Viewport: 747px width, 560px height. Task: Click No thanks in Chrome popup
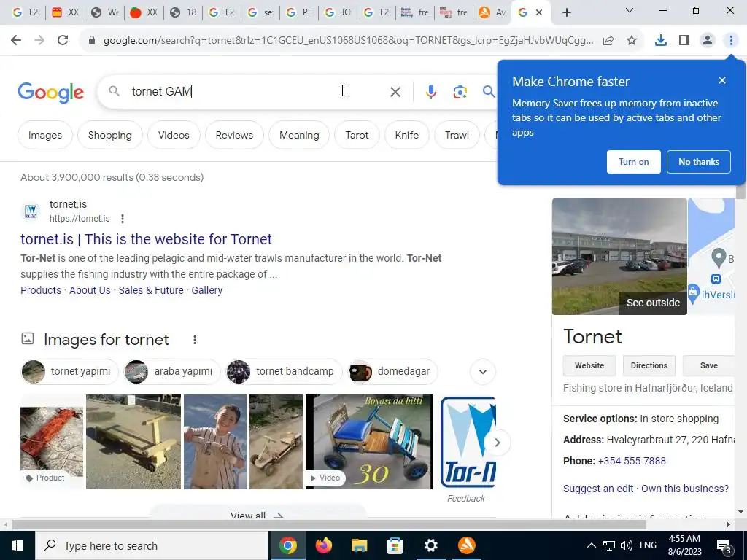tap(698, 162)
